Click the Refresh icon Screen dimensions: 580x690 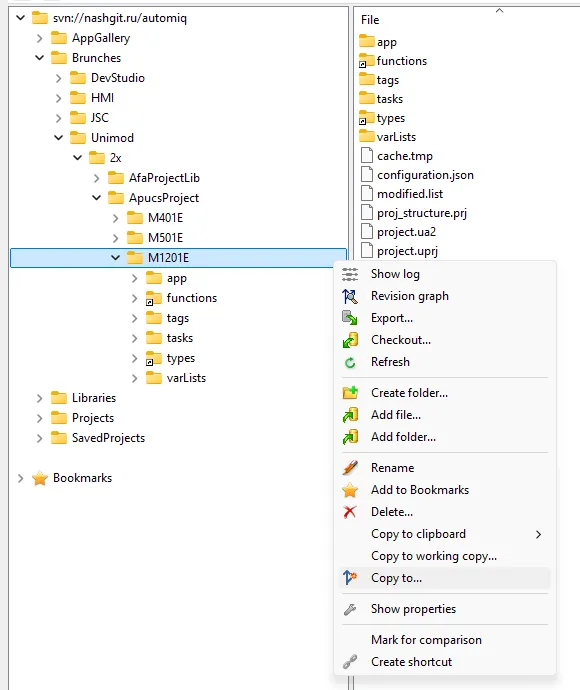[350, 362]
